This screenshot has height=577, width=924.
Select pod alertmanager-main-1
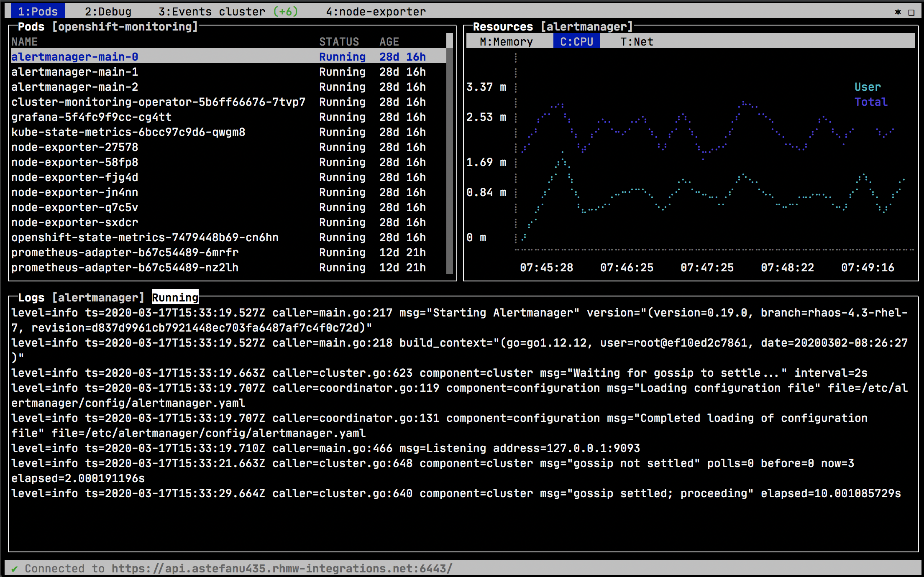point(228,71)
